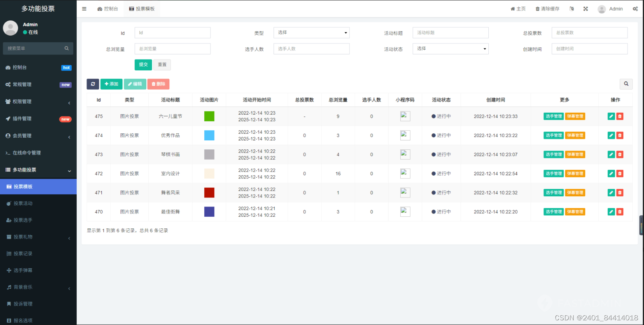This screenshot has width=644, height=325.
Task: Open 投票选手 in the sidebar
Action: pyautogui.click(x=38, y=220)
